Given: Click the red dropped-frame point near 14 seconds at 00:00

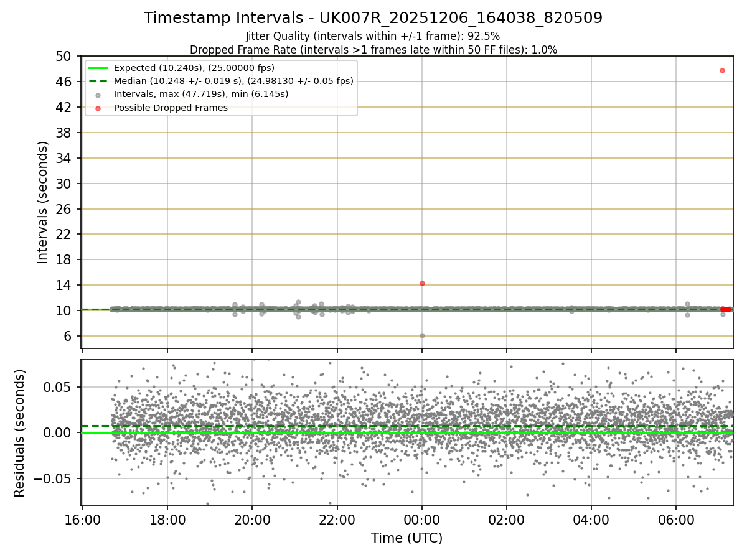Looking at the screenshot, I should click(422, 283).
